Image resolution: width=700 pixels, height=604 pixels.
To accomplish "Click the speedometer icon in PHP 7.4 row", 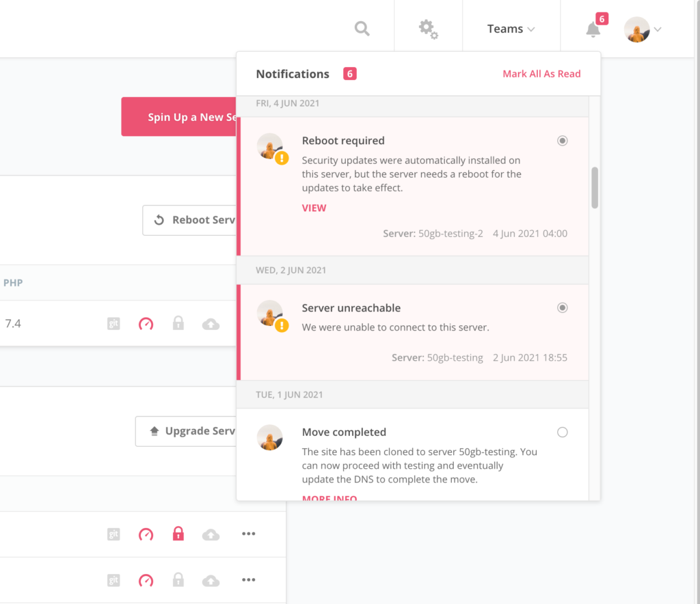I will coord(146,324).
